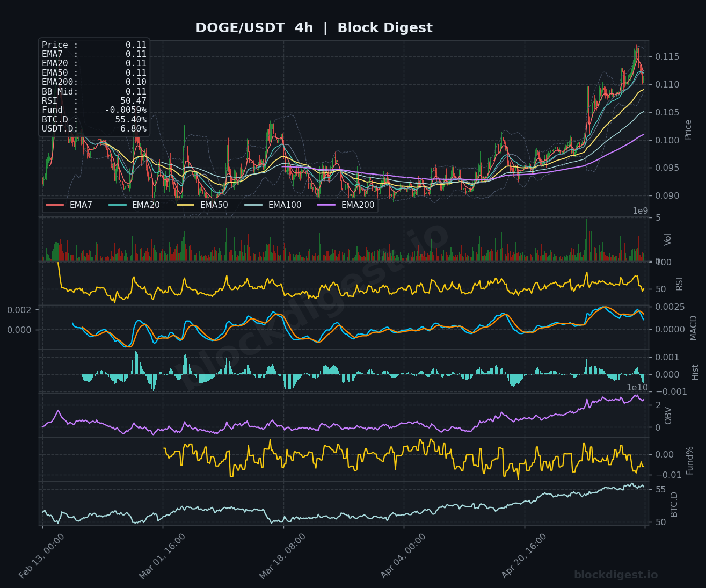Viewport: 706px width, 588px height.
Task: Click the 0.105 price axis tick
Action: pyautogui.click(x=667, y=112)
